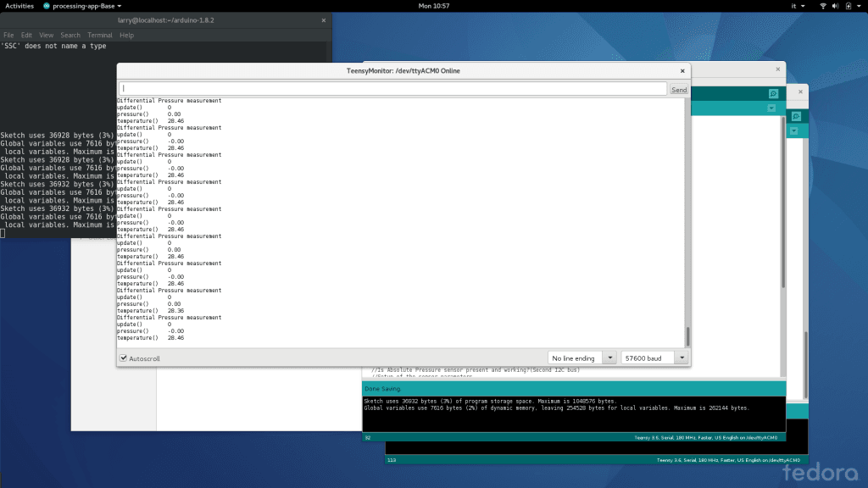This screenshot has height=488, width=868.
Task: Open the No line ending dropdown
Action: tap(581, 358)
